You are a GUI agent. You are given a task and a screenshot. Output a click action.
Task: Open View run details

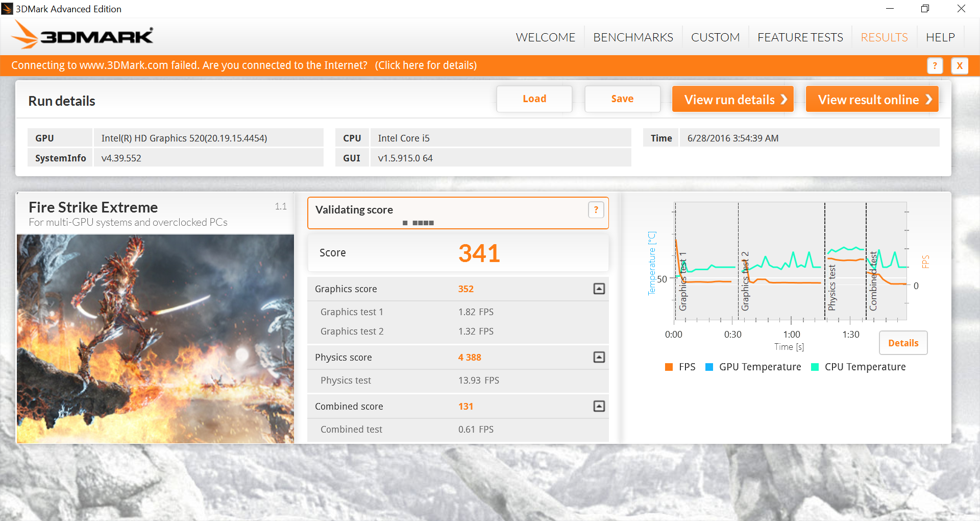click(x=732, y=99)
